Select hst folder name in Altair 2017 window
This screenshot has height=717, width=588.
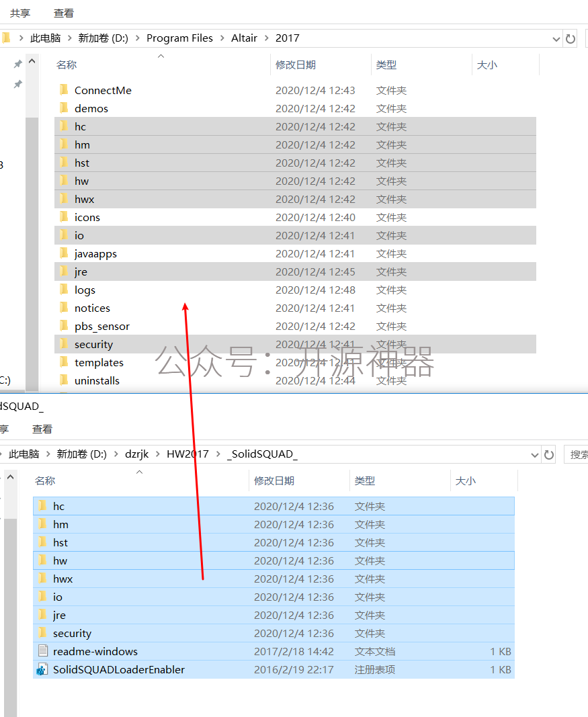pyautogui.click(x=82, y=163)
